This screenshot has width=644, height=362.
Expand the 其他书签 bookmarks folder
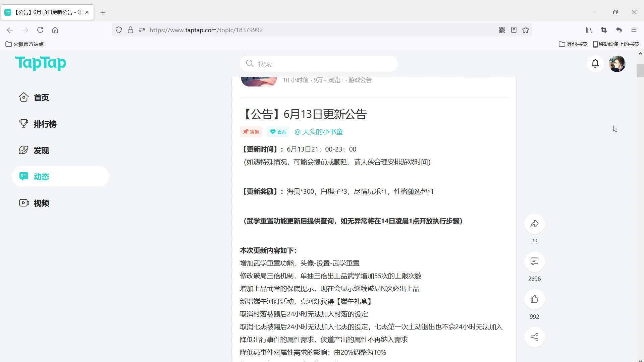click(573, 44)
